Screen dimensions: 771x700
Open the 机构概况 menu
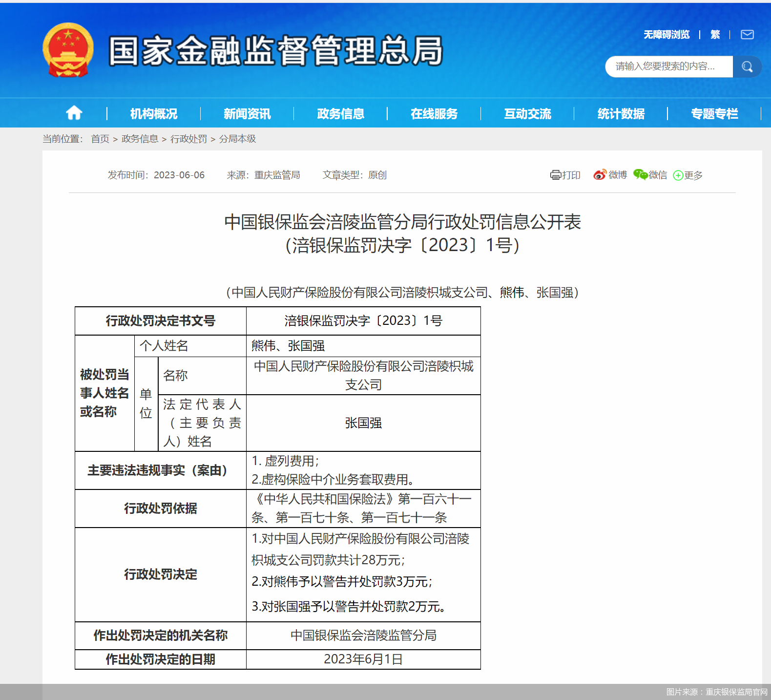(x=154, y=114)
